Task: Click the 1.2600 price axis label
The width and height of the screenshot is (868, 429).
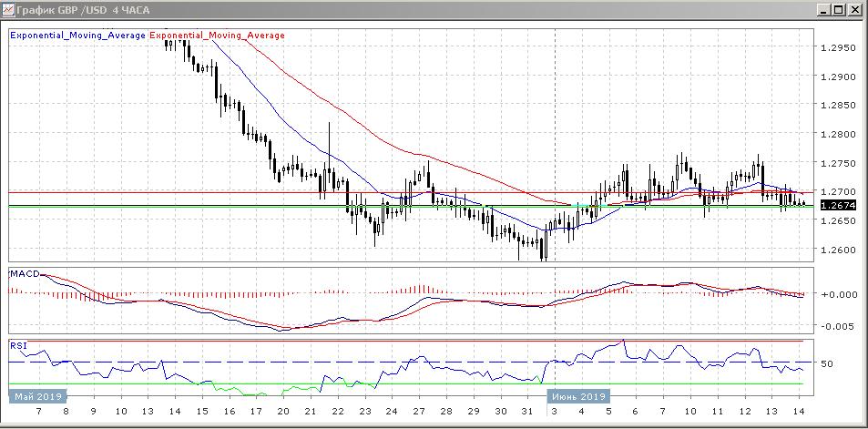Action: [838, 250]
